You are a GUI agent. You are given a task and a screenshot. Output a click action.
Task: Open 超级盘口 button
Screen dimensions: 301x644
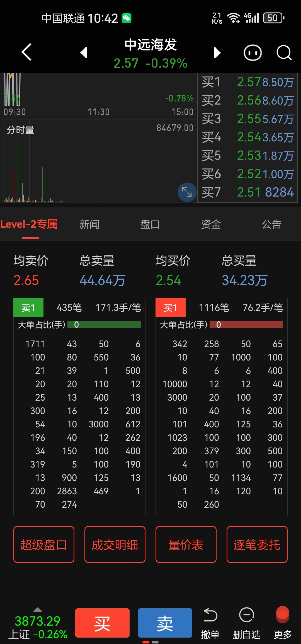point(44,544)
